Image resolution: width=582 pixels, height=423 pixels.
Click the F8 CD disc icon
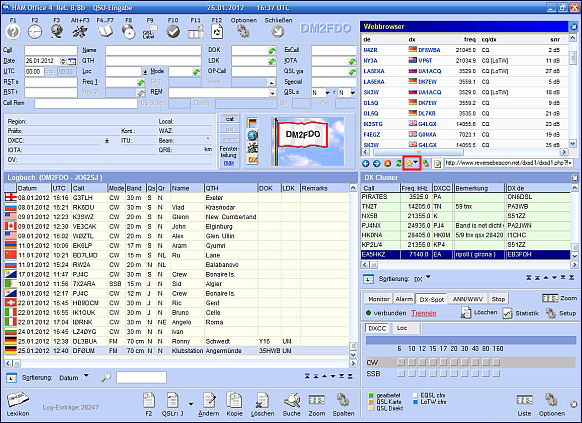tap(129, 32)
